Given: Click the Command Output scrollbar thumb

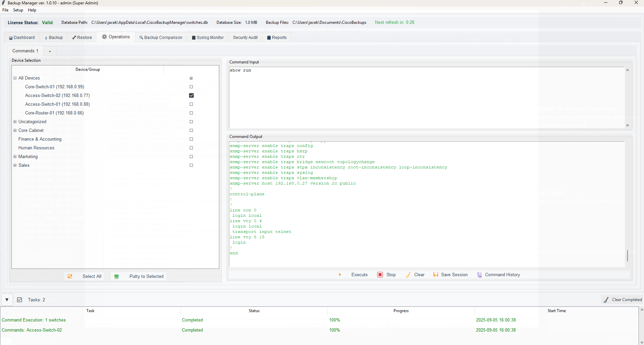Looking at the screenshot, I should (x=627, y=256).
